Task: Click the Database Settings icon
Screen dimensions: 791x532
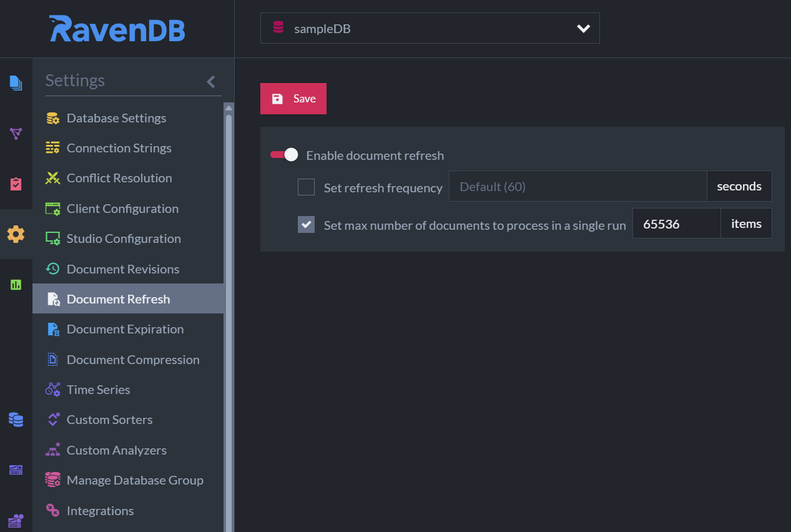Action: click(53, 118)
